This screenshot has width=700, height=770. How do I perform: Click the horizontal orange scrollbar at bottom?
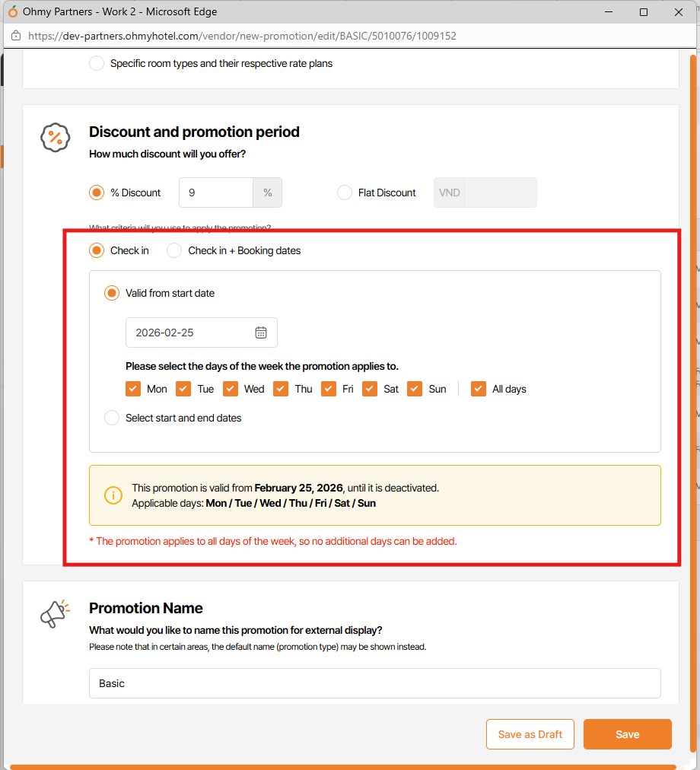point(344,767)
